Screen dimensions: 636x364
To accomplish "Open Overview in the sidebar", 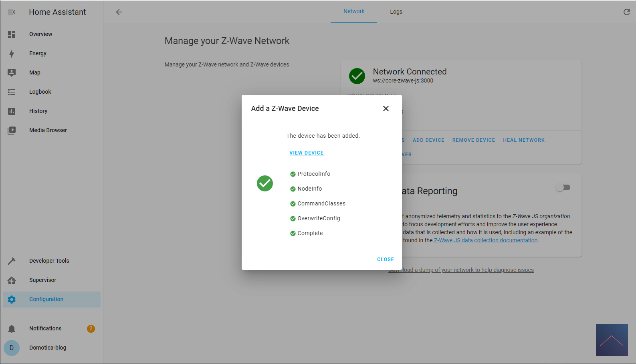I will coord(52,34).
